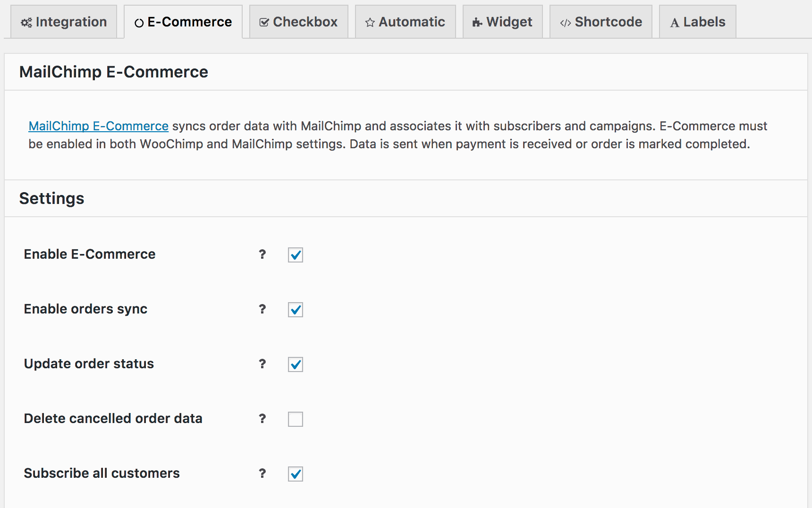Image resolution: width=812 pixels, height=508 pixels.
Task: Click help icon next to Enable E-Commerce
Action: pos(262,255)
